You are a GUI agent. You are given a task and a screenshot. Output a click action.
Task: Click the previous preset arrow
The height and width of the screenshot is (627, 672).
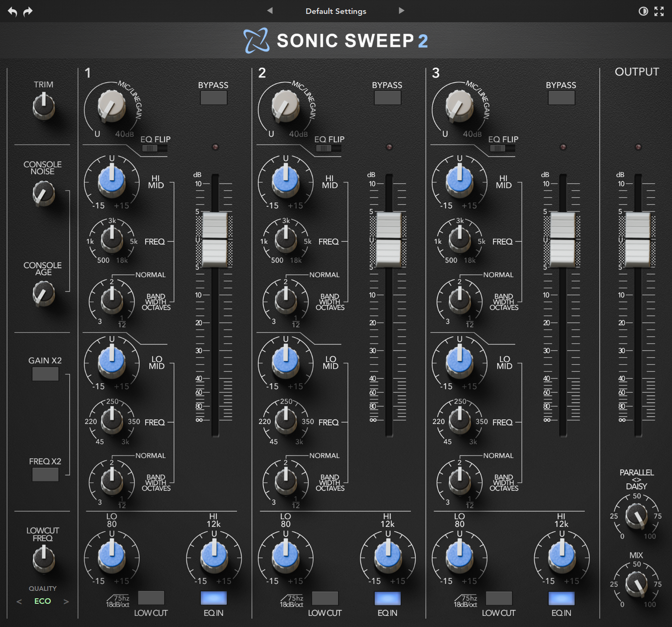coord(270,11)
